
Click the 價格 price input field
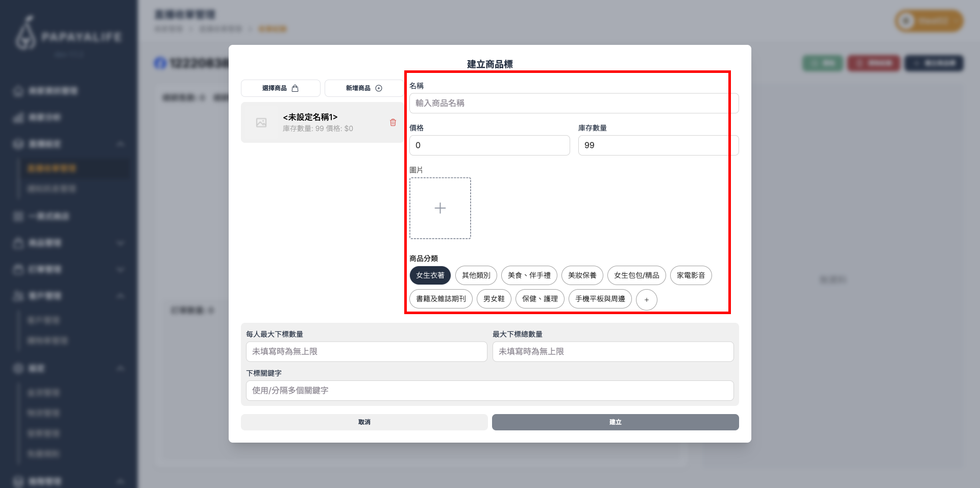tap(489, 145)
